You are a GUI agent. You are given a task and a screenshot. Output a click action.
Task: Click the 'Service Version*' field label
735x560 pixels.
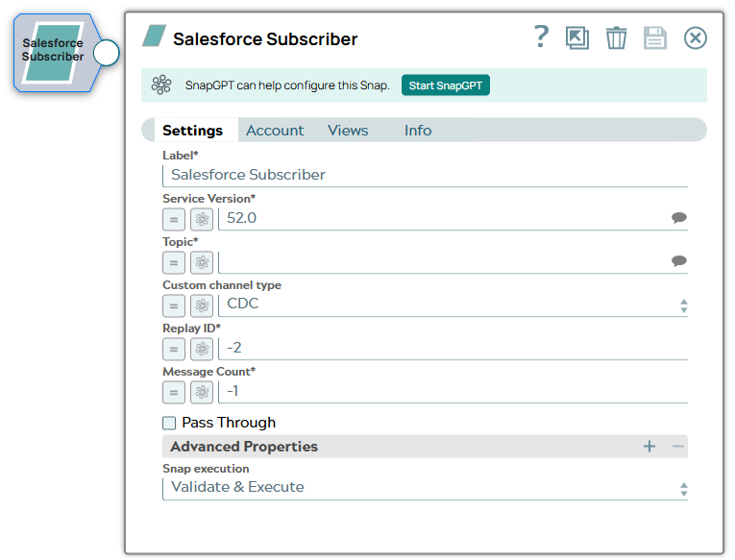(x=209, y=198)
